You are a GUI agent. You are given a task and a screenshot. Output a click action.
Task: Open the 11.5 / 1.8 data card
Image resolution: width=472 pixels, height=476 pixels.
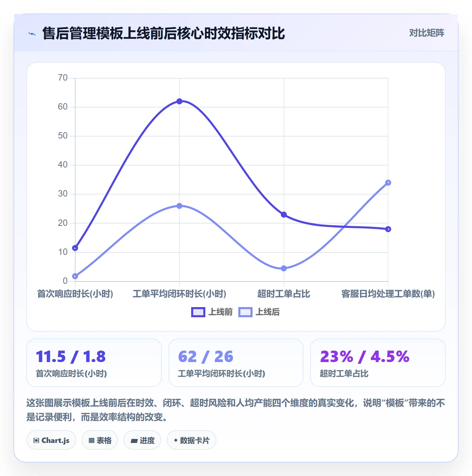click(94, 363)
